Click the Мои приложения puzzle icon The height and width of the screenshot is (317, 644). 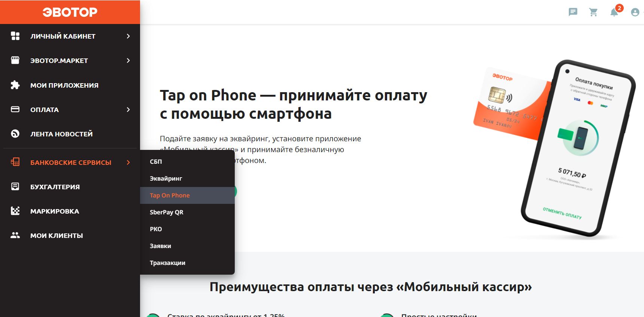[15, 85]
